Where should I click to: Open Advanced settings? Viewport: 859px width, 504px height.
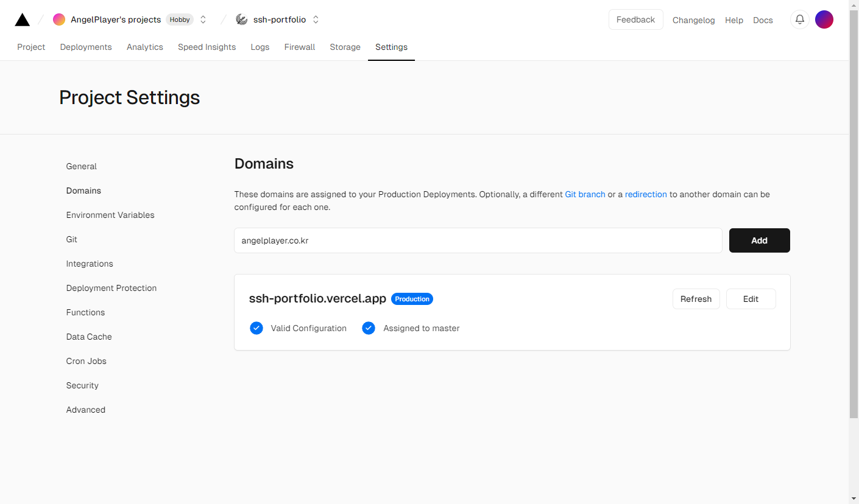(86, 410)
